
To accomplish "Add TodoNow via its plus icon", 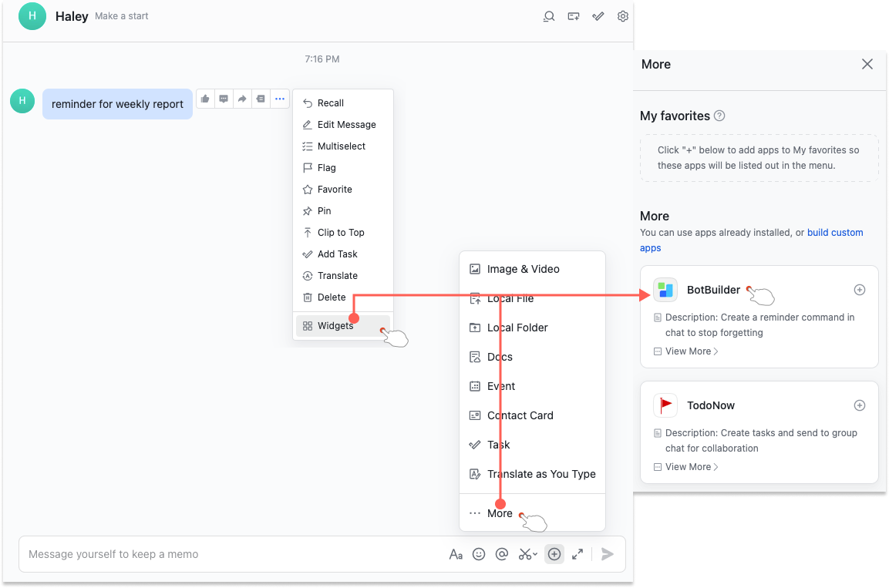I will coord(859,405).
